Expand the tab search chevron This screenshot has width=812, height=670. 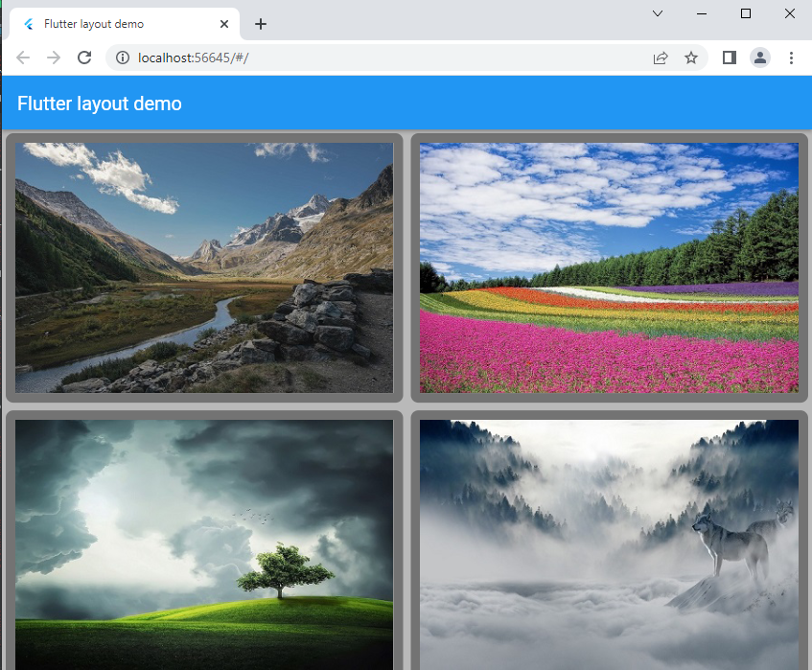658,13
